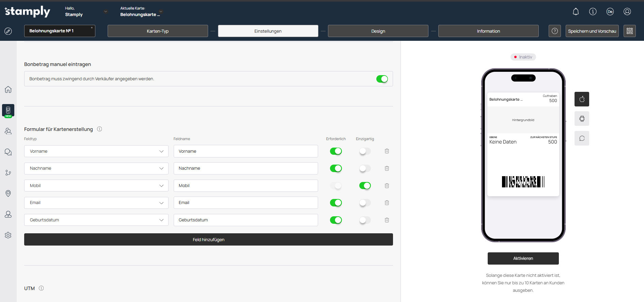
Task: Turn on Einzigartig toggle for Email
Action: [x=365, y=203]
